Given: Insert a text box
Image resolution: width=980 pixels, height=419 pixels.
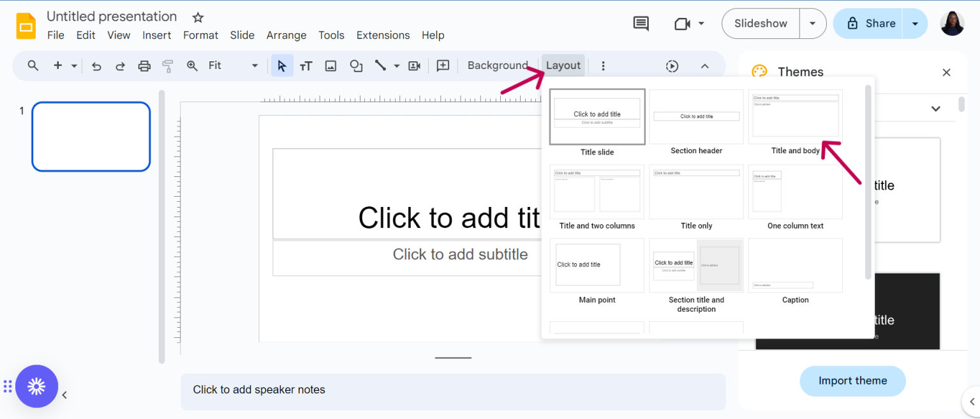Looking at the screenshot, I should pos(306,65).
